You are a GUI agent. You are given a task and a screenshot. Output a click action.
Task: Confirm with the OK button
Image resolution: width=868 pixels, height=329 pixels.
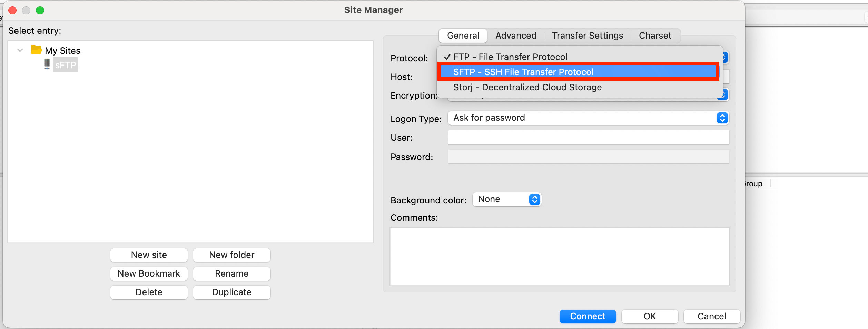[650, 316]
